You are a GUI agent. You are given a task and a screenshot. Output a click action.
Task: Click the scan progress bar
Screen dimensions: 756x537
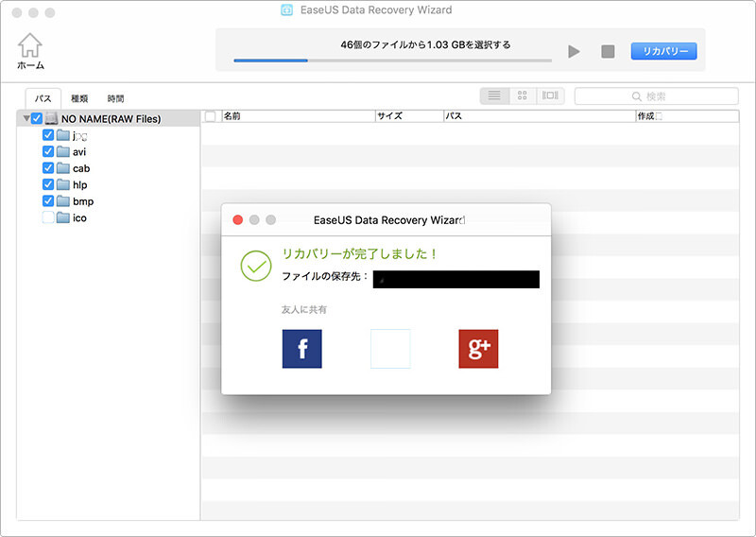point(392,61)
